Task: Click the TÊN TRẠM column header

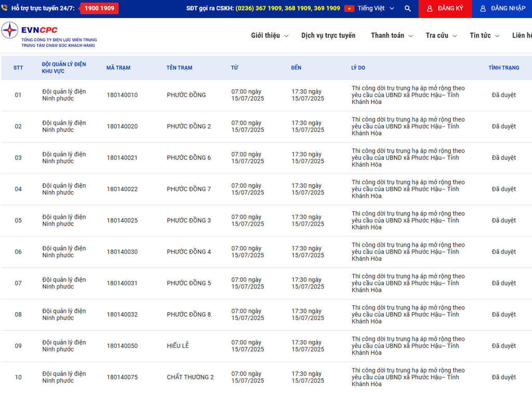Action: [179, 68]
